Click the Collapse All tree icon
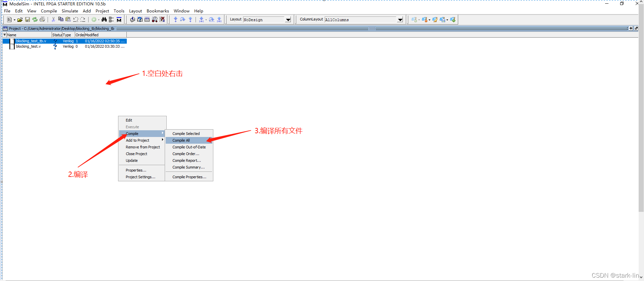644x281 pixels. (x=111, y=19)
